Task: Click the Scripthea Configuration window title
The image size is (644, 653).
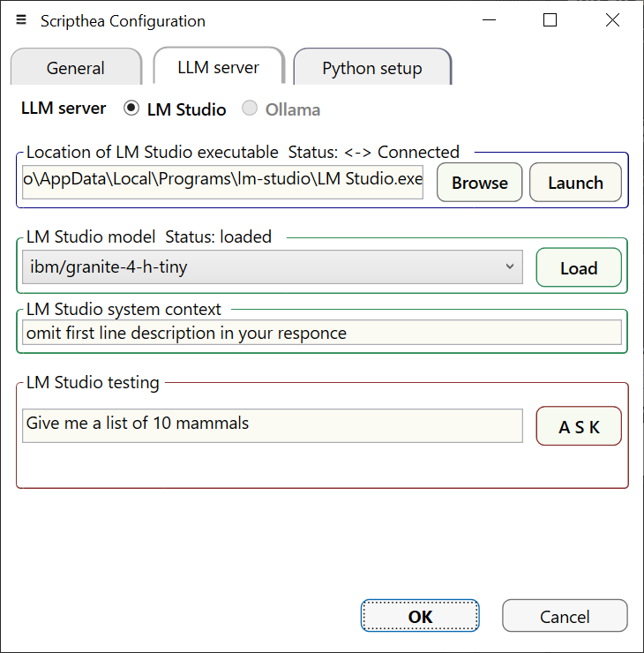Action: pos(123,21)
